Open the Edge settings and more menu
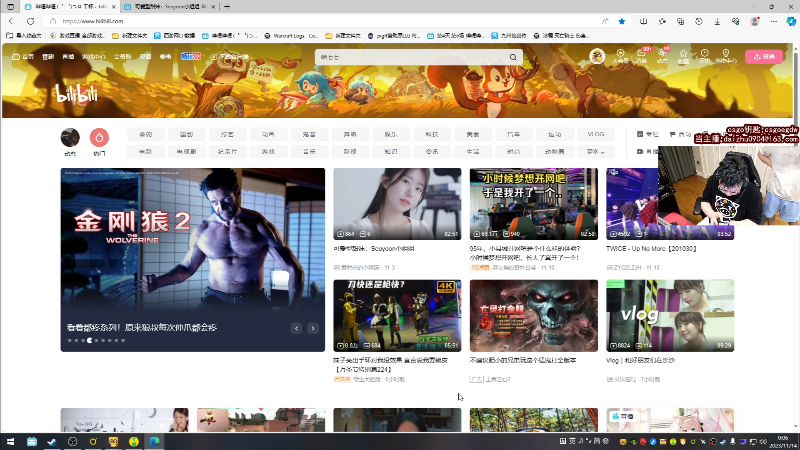Viewport: 800px width, 450px height. pyautogui.click(x=773, y=21)
